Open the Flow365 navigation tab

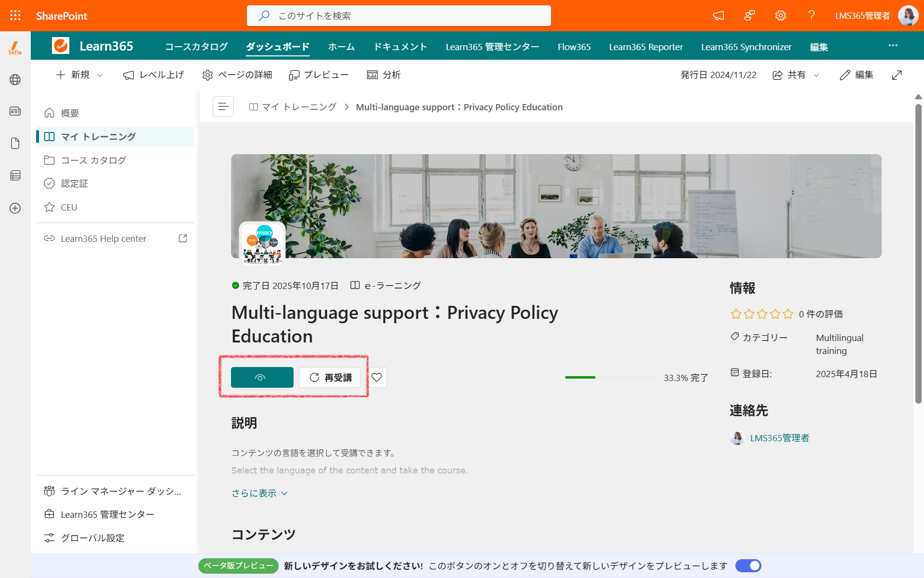574,47
